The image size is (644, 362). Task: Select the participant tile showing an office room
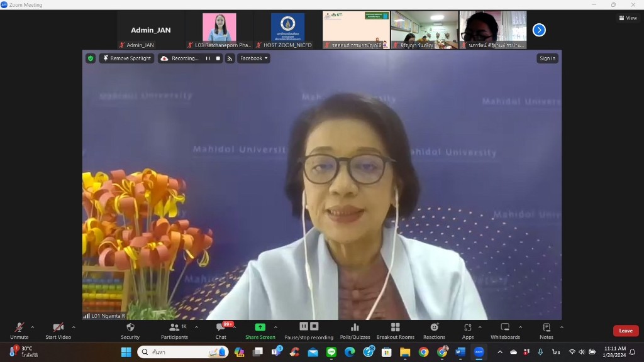click(425, 30)
